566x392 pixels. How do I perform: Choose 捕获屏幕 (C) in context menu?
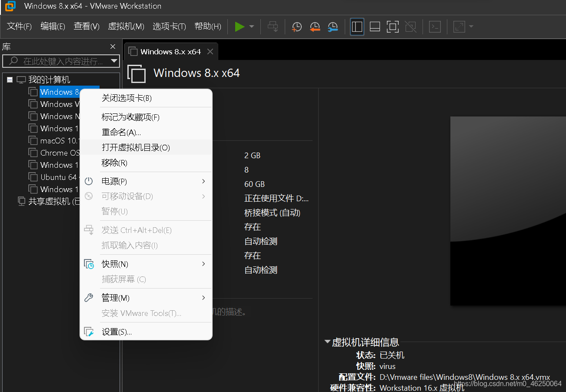pyautogui.click(x=146, y=279)
